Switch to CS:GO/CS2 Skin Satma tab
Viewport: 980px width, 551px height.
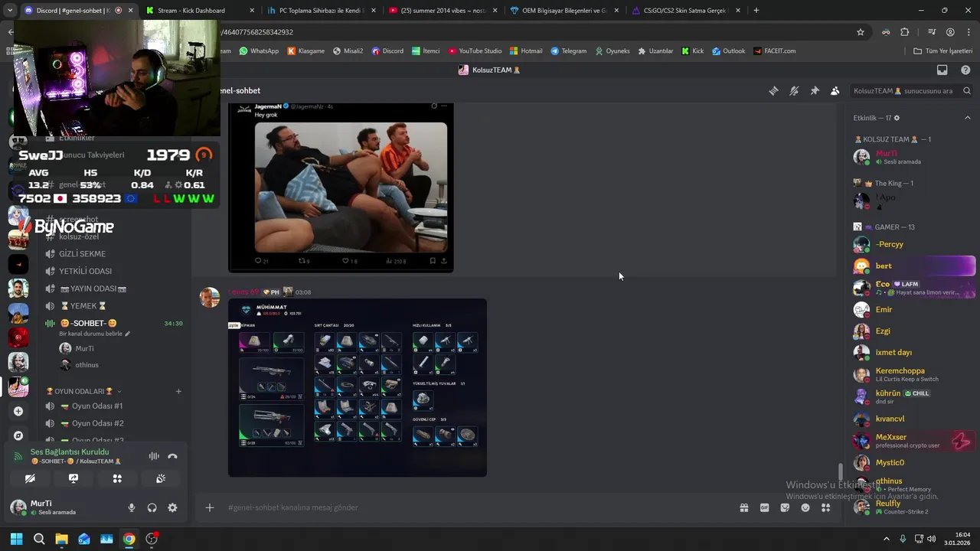point(685,11)
